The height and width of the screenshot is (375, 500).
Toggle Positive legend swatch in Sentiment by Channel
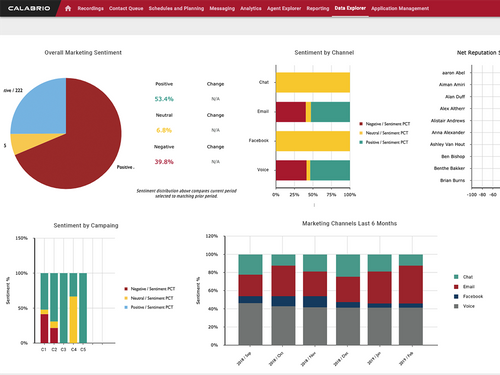[x=361, y=142]
